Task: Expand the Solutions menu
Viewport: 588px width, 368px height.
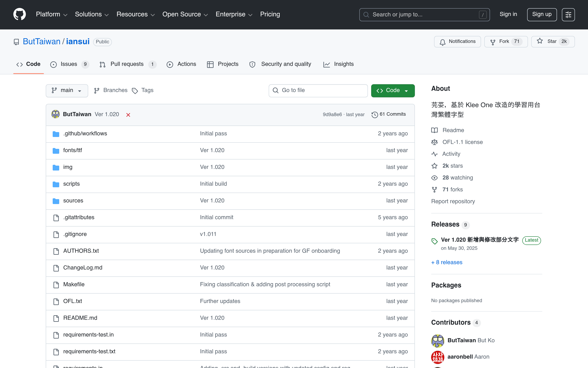Action: click(92, 14)
